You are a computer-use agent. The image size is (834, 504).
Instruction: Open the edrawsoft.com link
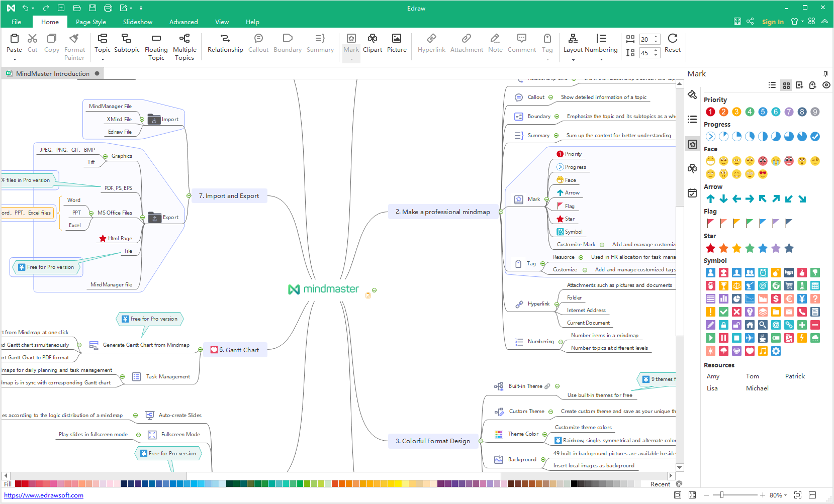point(44,495)
